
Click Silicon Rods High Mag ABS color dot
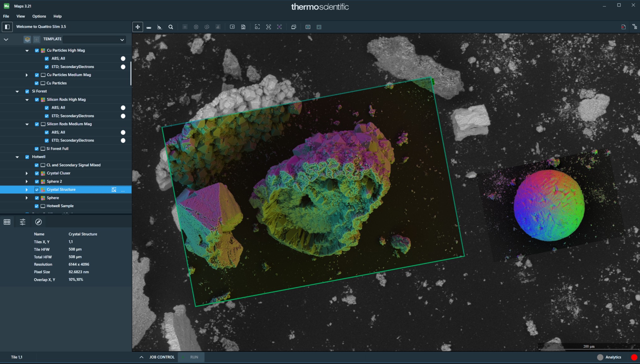point(123,108)
